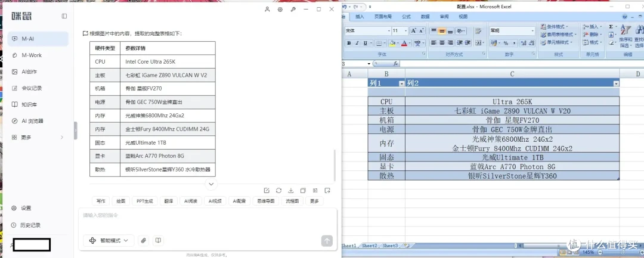Switch to Excel 插入 ribbon tab
This screenshot has width=644, height=258.
point(360,17)
